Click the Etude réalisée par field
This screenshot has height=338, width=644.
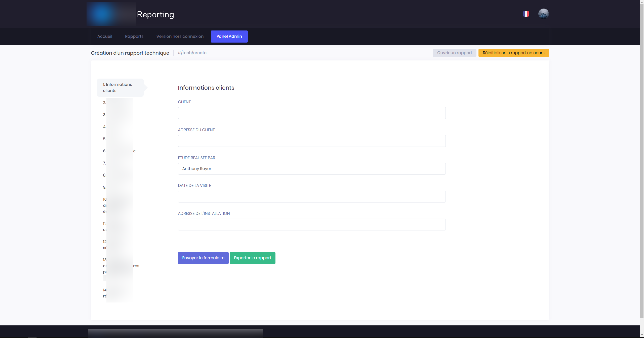pyautogui.click(x=312, y=169)
